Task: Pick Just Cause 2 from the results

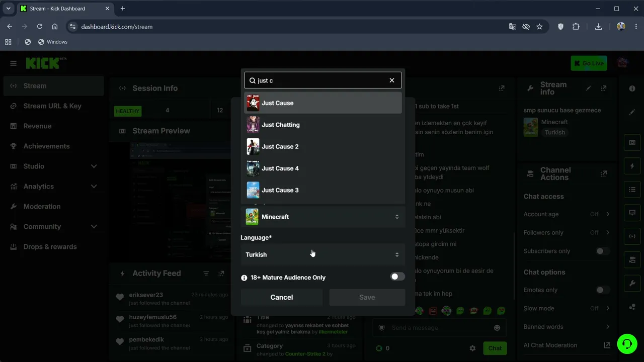Action: tap(323, 146)
